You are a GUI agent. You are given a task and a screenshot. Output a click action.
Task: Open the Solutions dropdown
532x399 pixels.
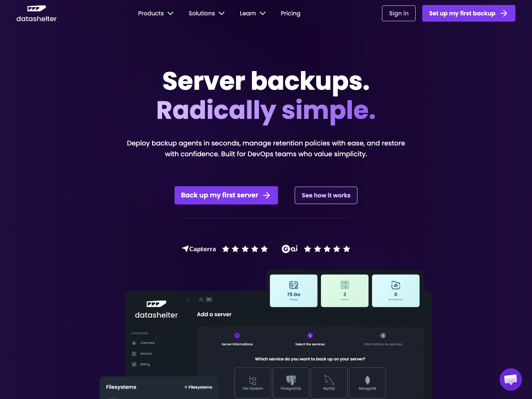[x=207, y=13]
